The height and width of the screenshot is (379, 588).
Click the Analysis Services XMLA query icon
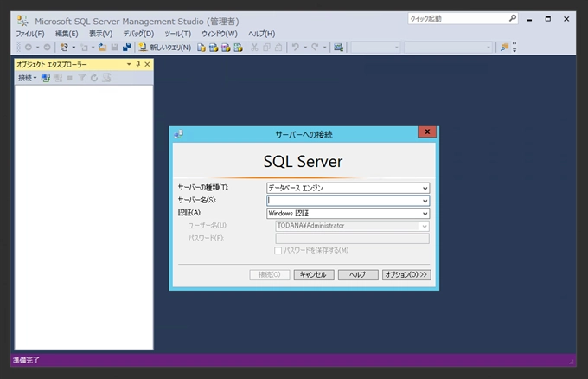tap(238, 48)
